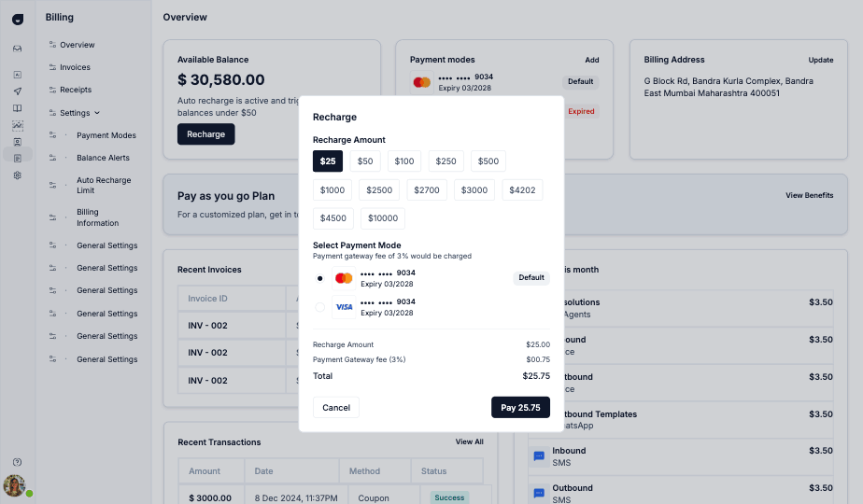Select the Mastercard payment mode radio button
This screenshot has height=504, width=863.
(x=319, y=278)
